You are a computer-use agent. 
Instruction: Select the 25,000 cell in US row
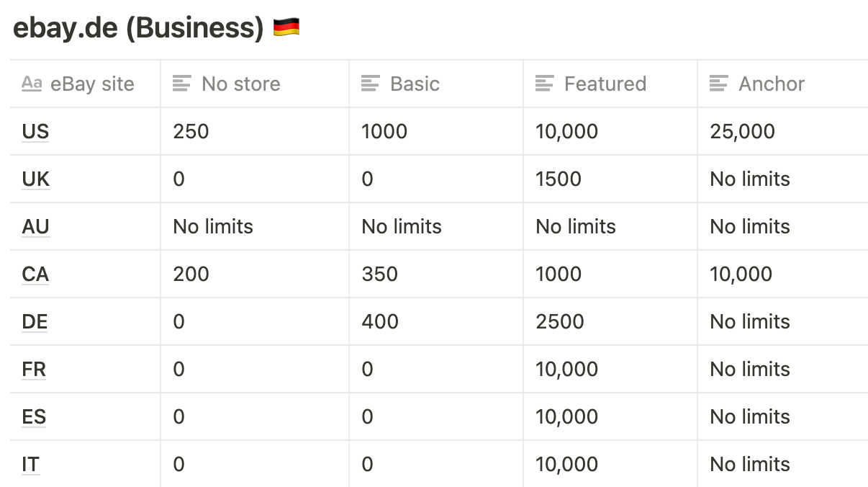(783, 131)
